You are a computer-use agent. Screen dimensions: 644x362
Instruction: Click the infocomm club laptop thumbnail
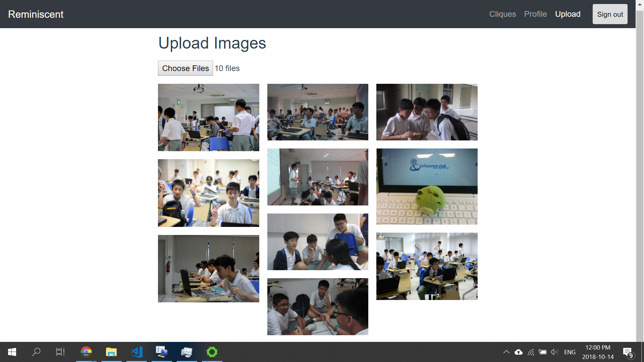coord(427,186)
